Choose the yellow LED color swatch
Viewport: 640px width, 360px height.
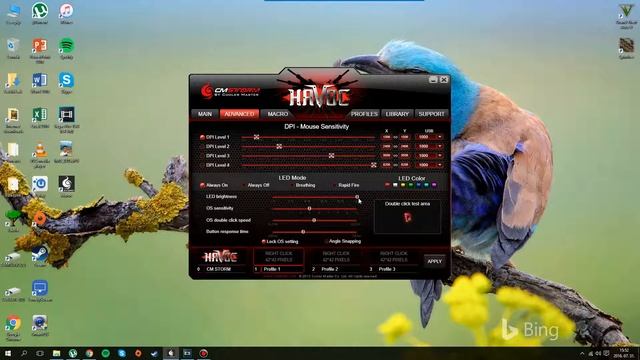click(x=403, y=185)
